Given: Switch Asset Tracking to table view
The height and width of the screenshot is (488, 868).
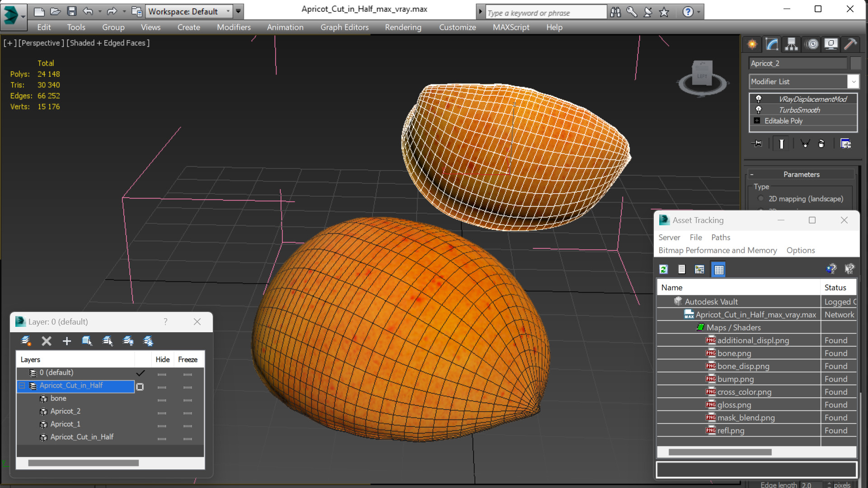Looking at the screenshot, I should (718, 270).
